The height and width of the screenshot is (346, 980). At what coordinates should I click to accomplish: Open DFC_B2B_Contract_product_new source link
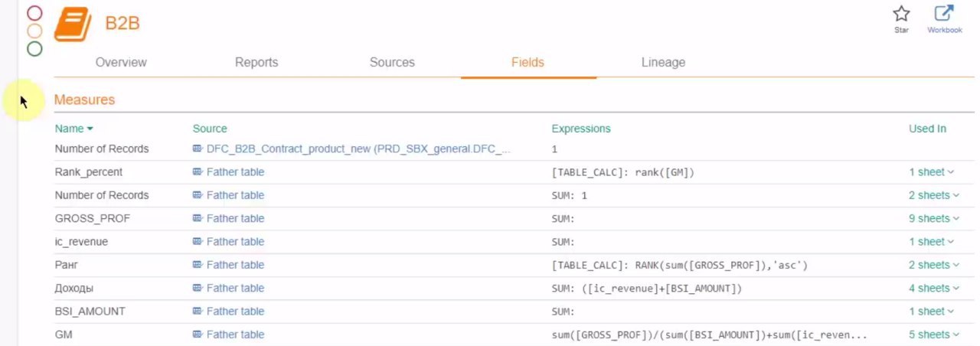(x=358, y=149)
